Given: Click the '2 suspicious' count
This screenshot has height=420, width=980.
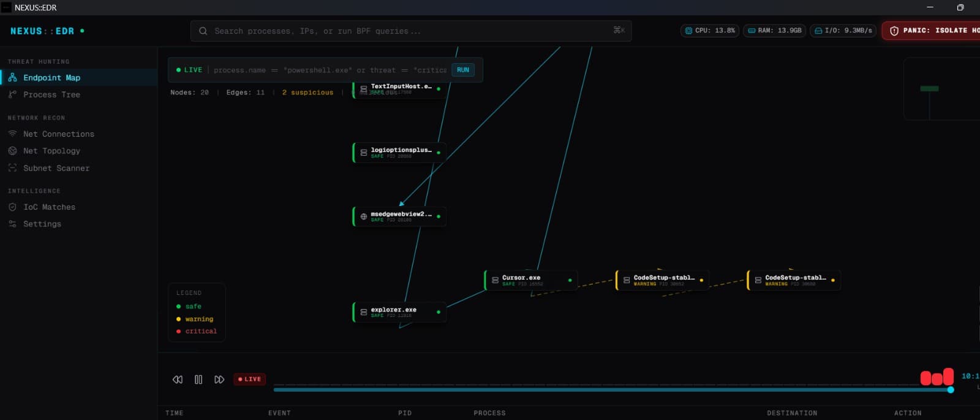Looking at the screenshot, I should pos(307,93).
